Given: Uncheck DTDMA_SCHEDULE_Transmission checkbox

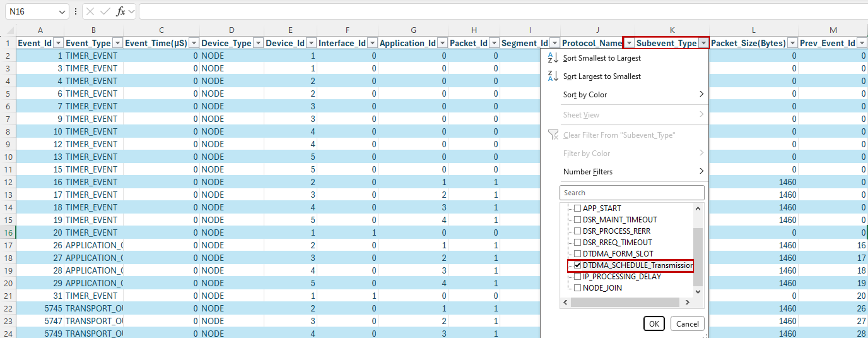Looking at the screenshot, I should [x=578, y=265].
